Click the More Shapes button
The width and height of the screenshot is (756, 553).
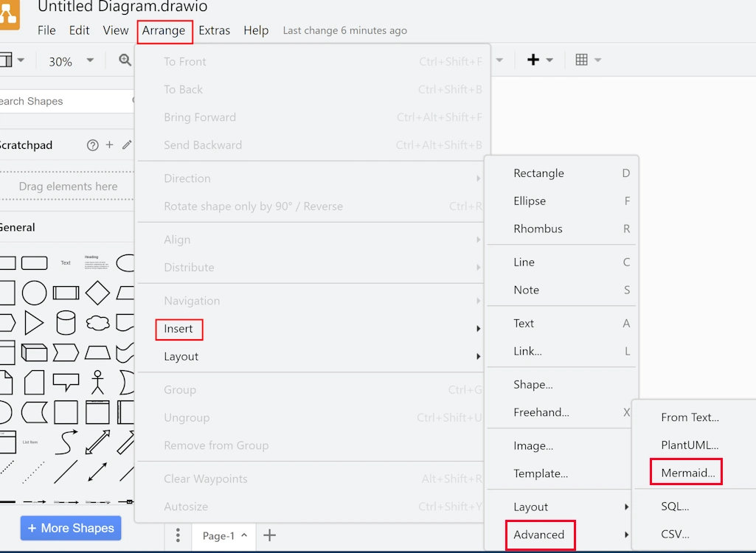click(71, 528)
